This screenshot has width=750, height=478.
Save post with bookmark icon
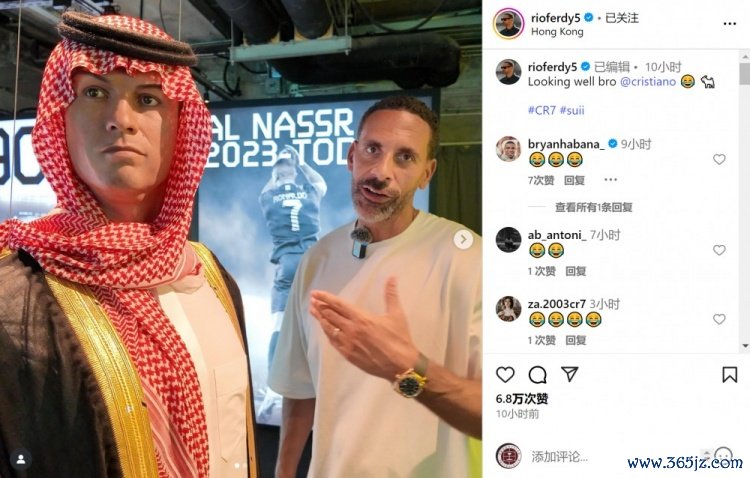pos(729,375)
